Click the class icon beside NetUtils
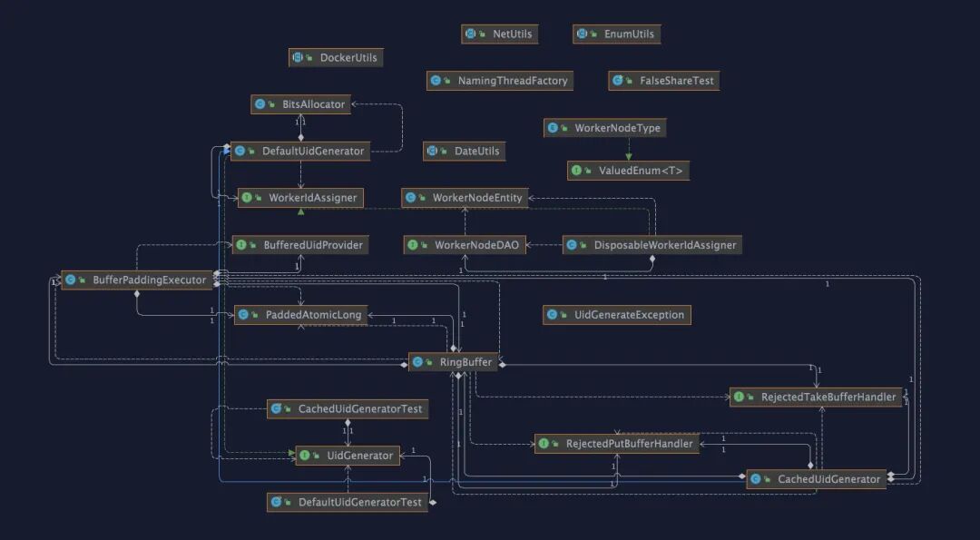This screenshot has width=980, height=540. [x=471, y=34]
